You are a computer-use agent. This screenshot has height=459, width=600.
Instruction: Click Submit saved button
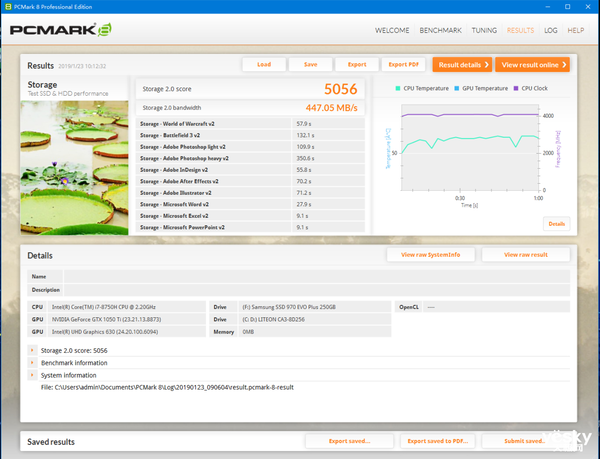(525, 441)
